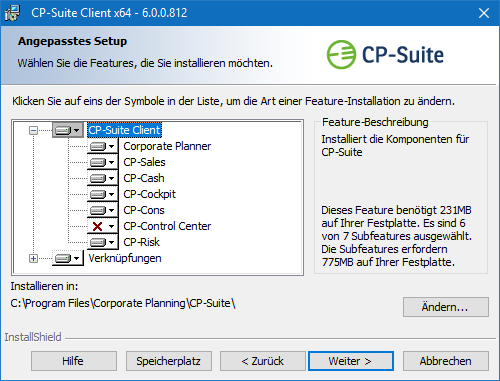Select the Corporate Planner tree item

(167, 146)
